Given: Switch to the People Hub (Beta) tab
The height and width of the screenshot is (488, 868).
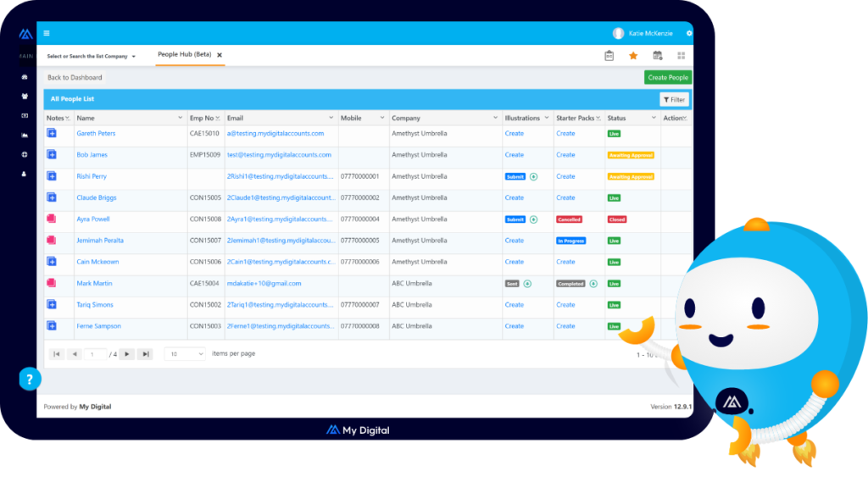Looking at the screenshot, I should tap(184, 55).
